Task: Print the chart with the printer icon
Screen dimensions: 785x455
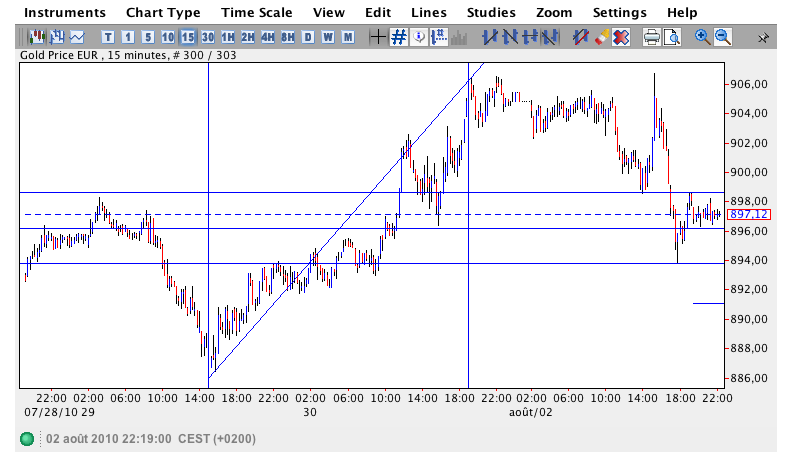Action: coord(652,37)
